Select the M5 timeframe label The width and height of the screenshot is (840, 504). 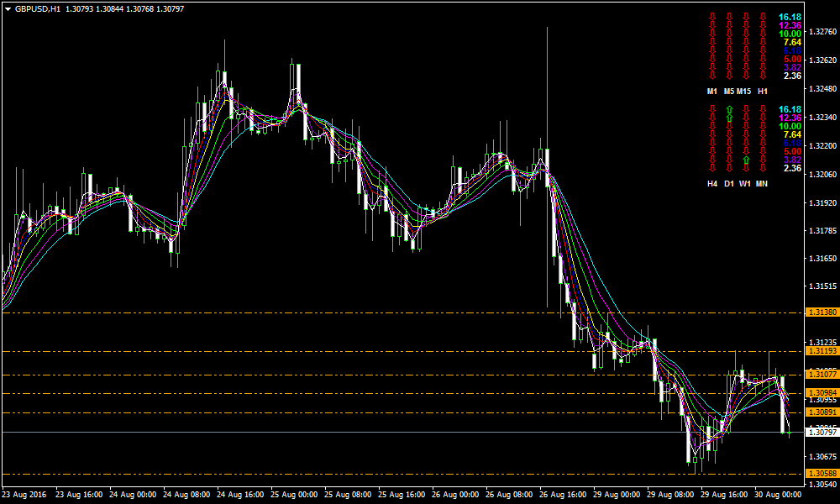coord(729,91)
